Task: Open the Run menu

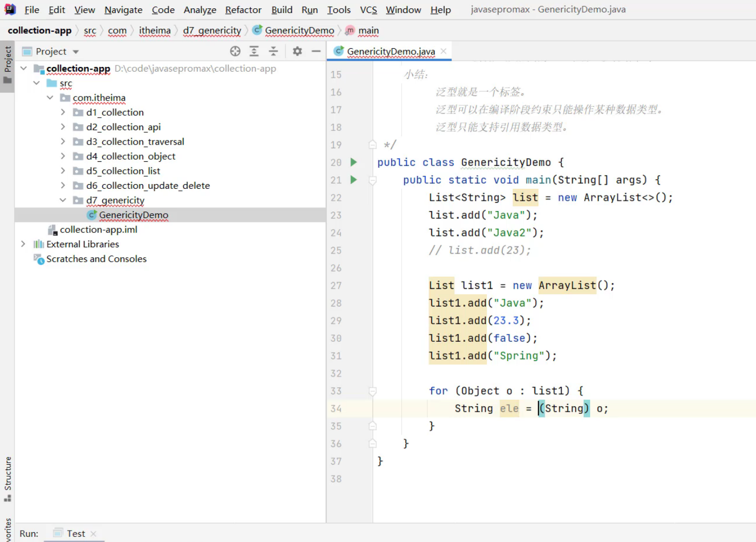Action: click(x=310, y=10)
